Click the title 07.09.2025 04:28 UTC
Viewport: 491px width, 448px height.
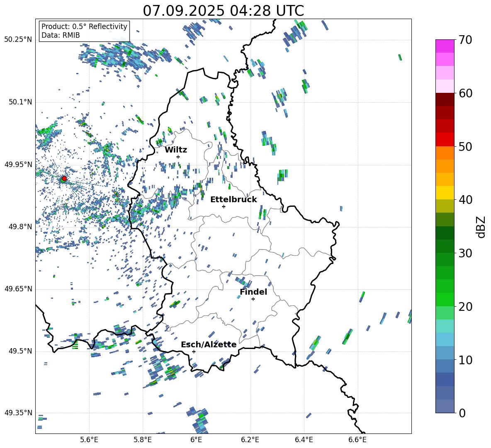(x=224, y=11)
